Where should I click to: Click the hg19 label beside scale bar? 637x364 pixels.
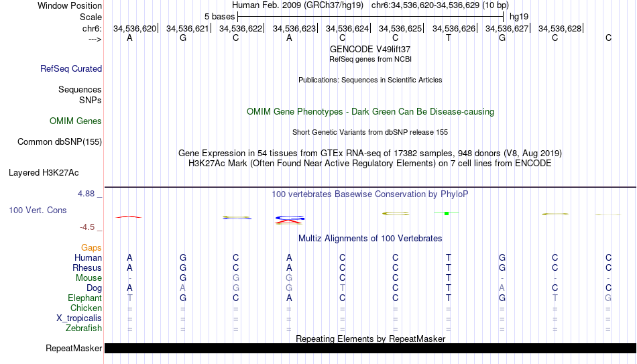point(519,17)
